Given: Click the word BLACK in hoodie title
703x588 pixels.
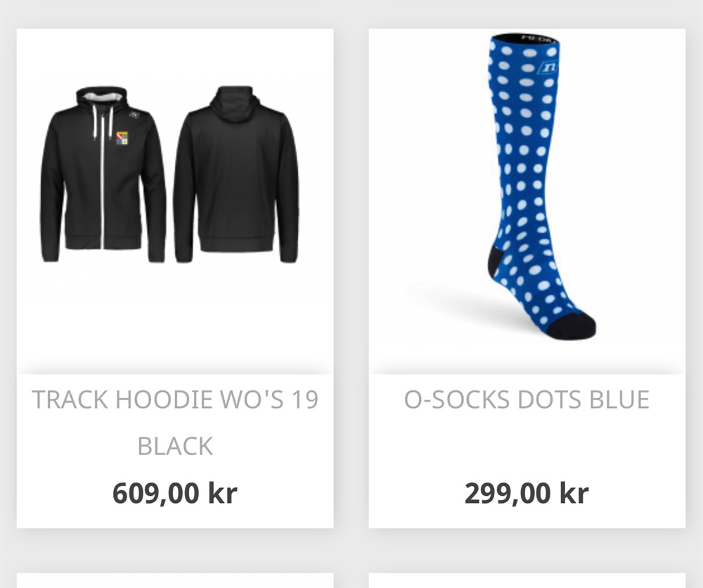Looking at the screenshot, I should (x=175, y=446).
